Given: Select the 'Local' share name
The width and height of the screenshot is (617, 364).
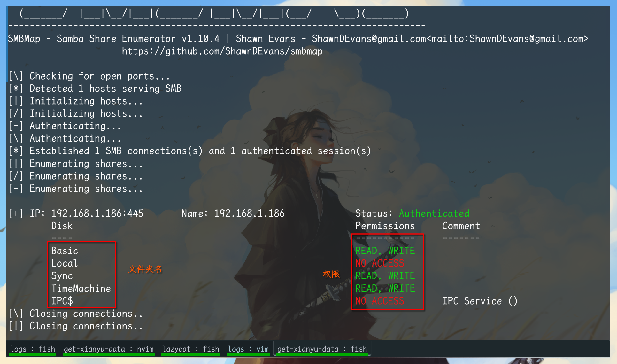Looking at the screenshot, I should coord(65,263).
